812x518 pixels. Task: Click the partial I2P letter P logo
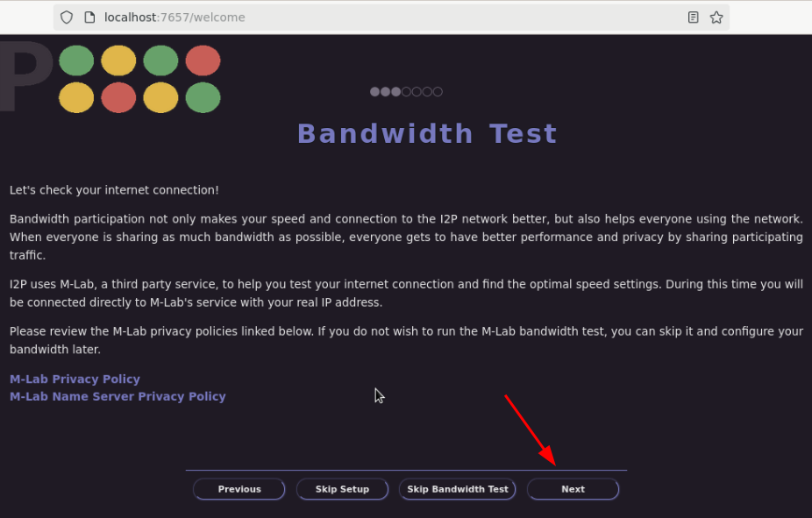pyautogui.click(x=26, y=76)
